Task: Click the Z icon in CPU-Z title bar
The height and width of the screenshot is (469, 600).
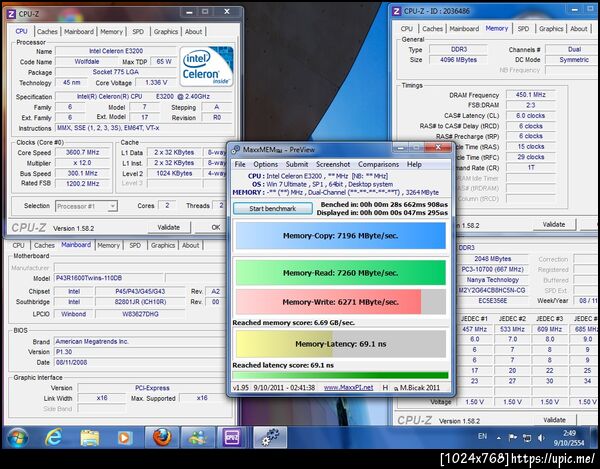Action: click(11, 14)
